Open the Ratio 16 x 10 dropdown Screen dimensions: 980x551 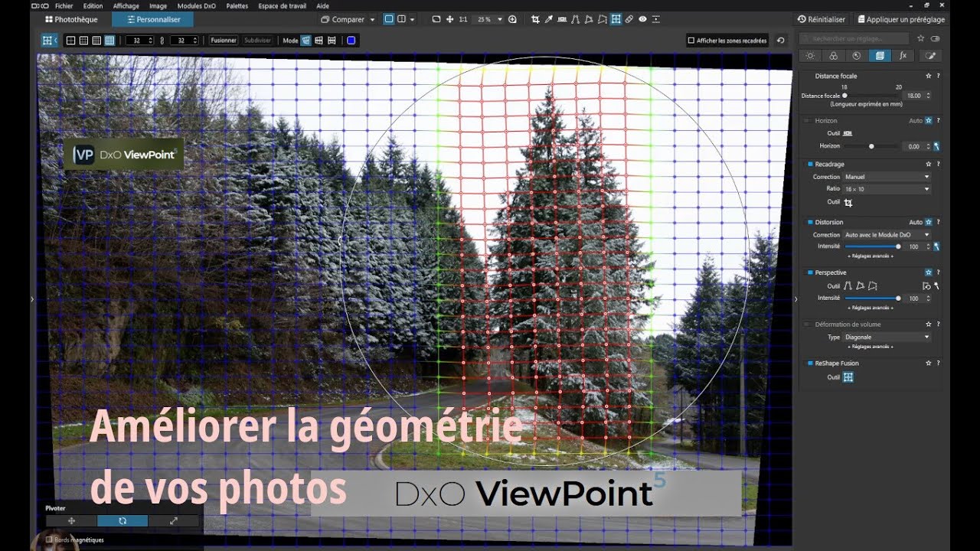pos(887,189)
